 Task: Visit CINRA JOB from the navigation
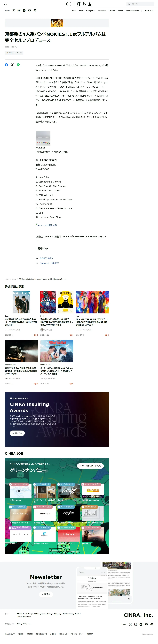148,11
